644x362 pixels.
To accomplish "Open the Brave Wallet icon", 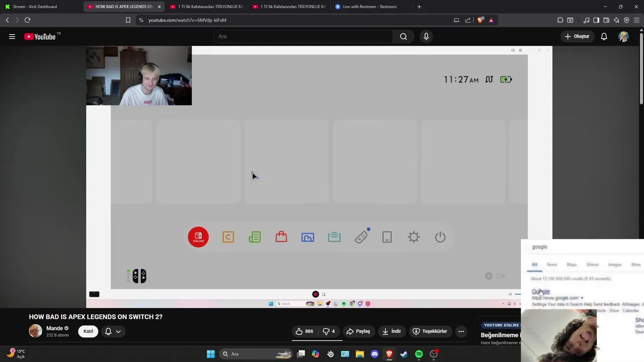I will (606, 20).
